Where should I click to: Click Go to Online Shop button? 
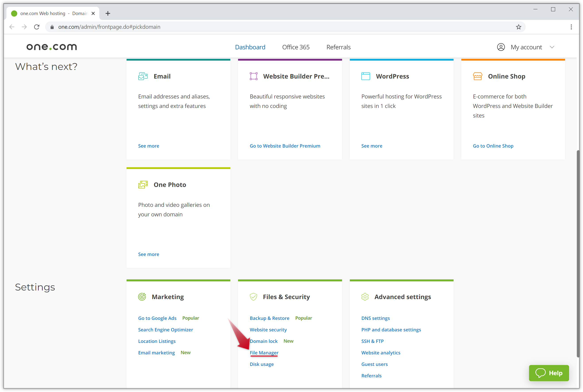493,146
